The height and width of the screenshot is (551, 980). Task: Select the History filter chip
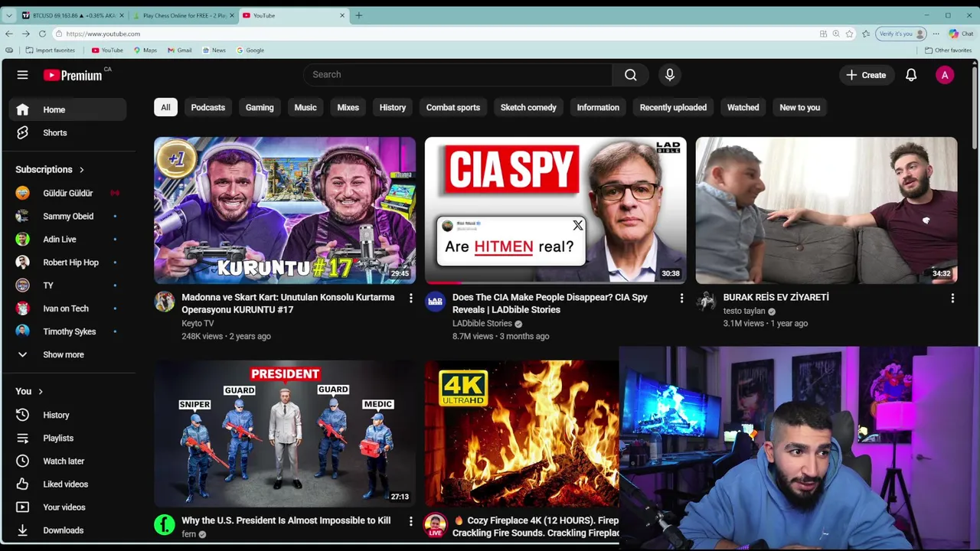(x=393, y=107)
